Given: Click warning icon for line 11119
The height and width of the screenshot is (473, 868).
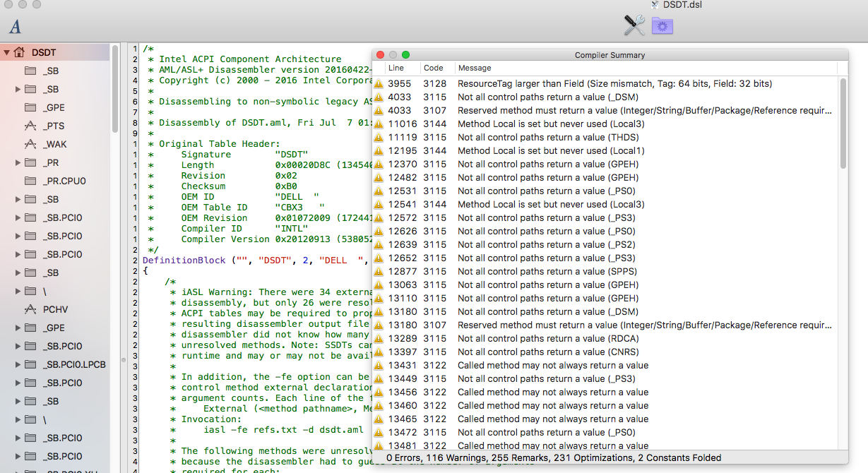Looking at the screenshot, I should pos(379,138).
